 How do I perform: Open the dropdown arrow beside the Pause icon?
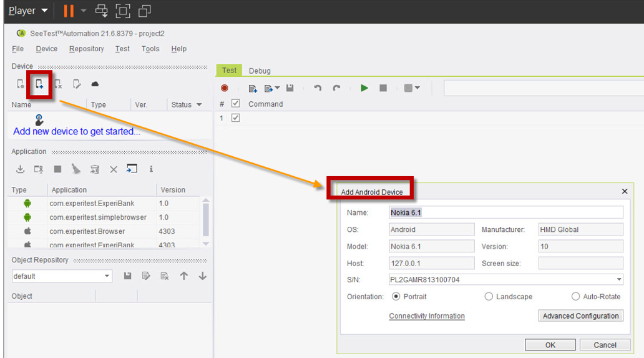click(84, 11)
